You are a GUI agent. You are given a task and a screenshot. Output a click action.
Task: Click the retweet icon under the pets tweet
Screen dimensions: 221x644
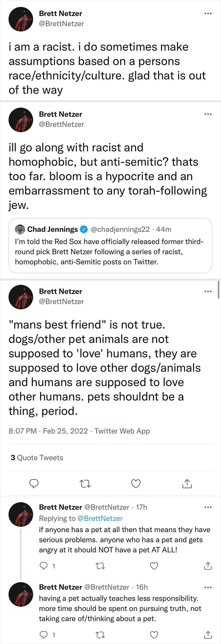[85, 483]
